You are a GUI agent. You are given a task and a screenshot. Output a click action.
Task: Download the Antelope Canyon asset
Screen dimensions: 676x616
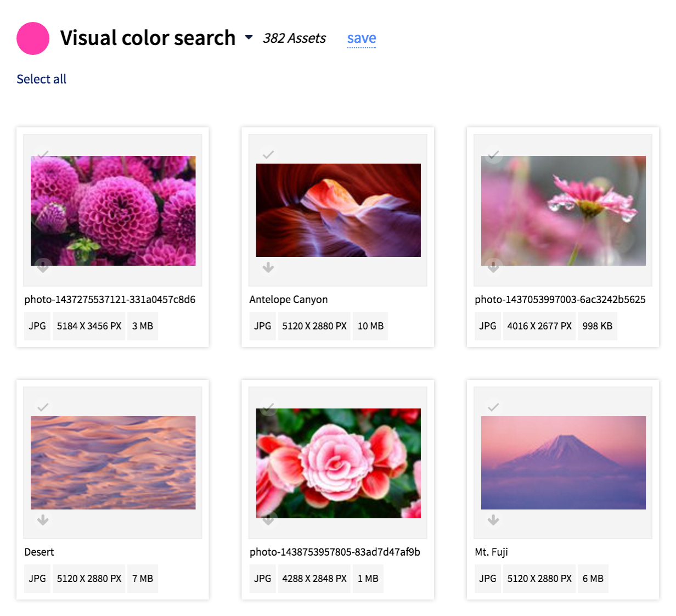click(x=268, y=267)
